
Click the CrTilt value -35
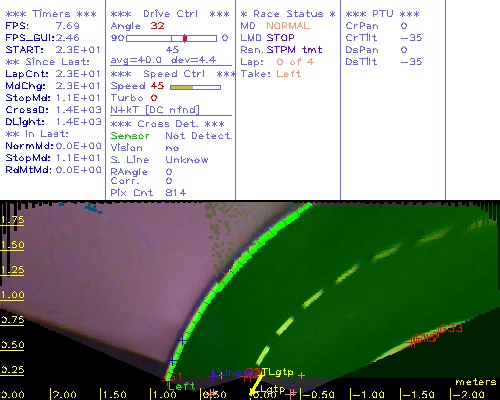(x=411, y=38)
